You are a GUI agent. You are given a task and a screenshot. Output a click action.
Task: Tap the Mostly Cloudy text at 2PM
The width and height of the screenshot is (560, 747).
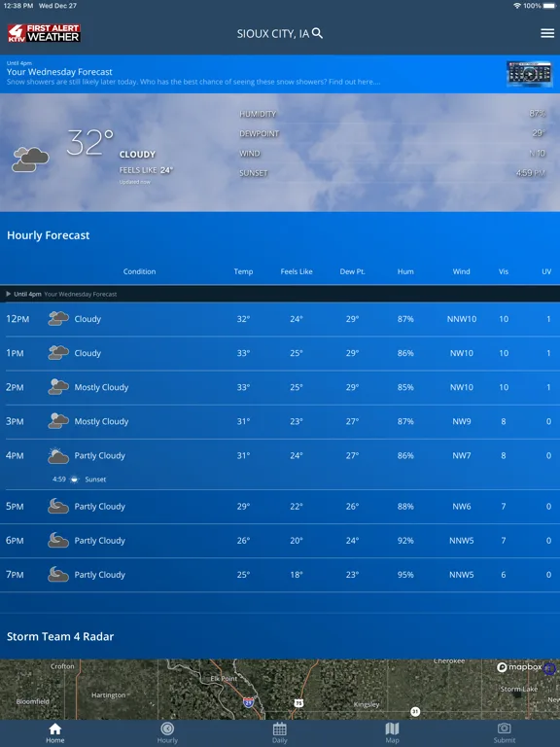pyautogui.click(x=101, y=387)
